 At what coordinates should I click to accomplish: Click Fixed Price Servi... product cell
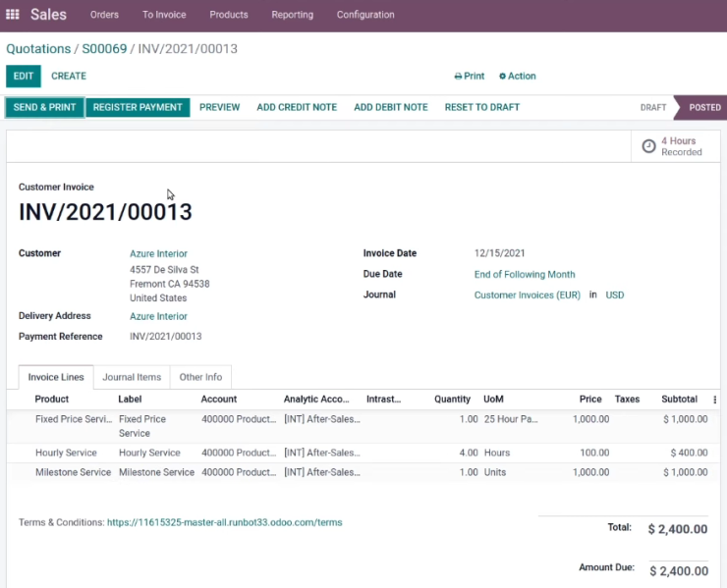pos(74,419)
